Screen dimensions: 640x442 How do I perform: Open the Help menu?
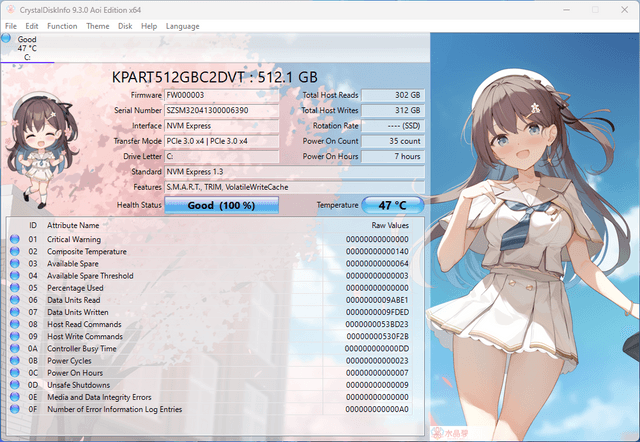[149, 26]
